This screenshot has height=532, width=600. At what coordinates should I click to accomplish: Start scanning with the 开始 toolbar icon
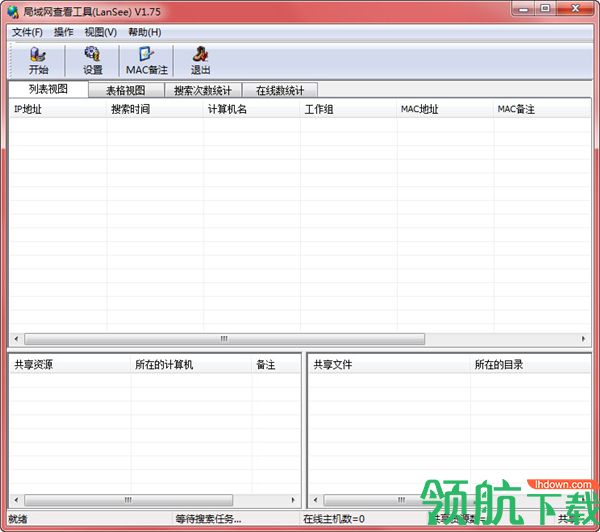[x=38, y=60]
